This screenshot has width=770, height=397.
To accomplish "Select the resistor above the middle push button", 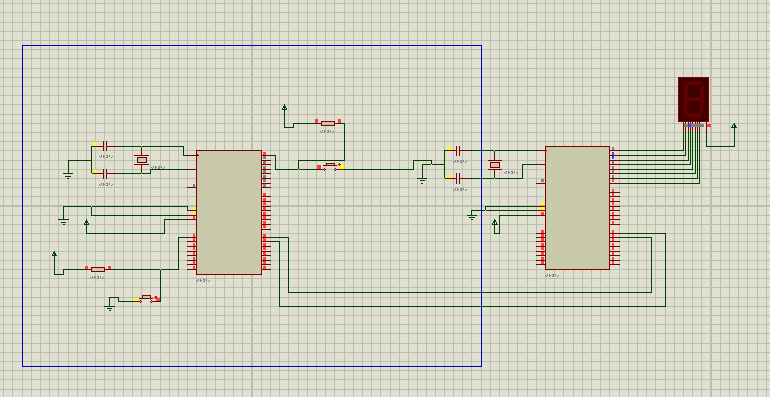I will [328, 123].
